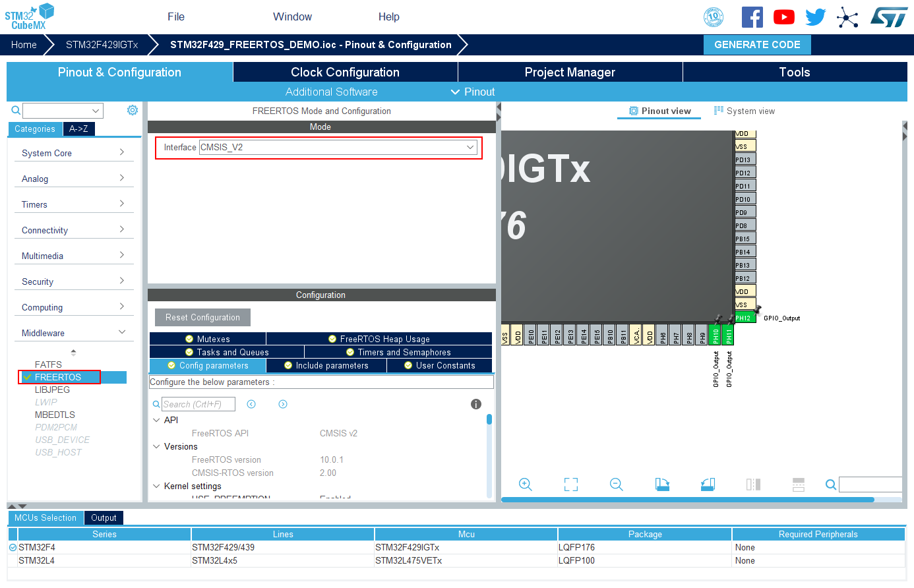Expand the System Core category

[74, 153]
